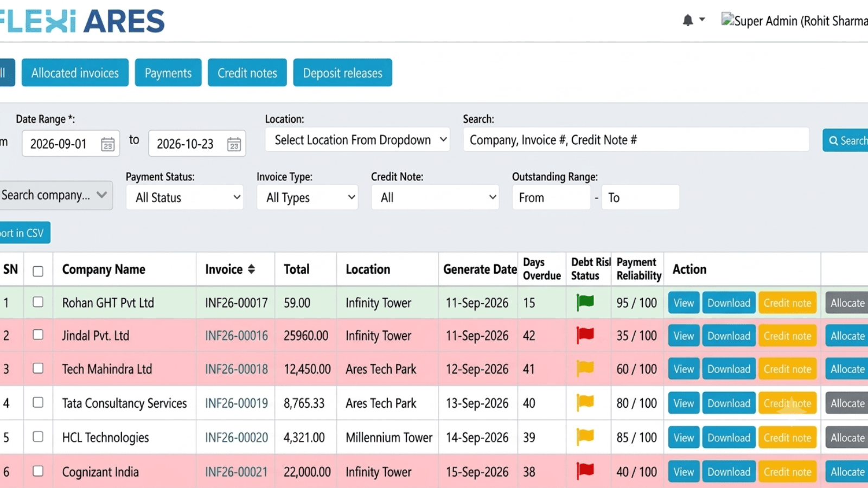Viewport: 868px width, 488px height.
Task: Click the Company, Invoice #, Credit Note # search field
Action: pyautogui.click(x=636, y=140)
